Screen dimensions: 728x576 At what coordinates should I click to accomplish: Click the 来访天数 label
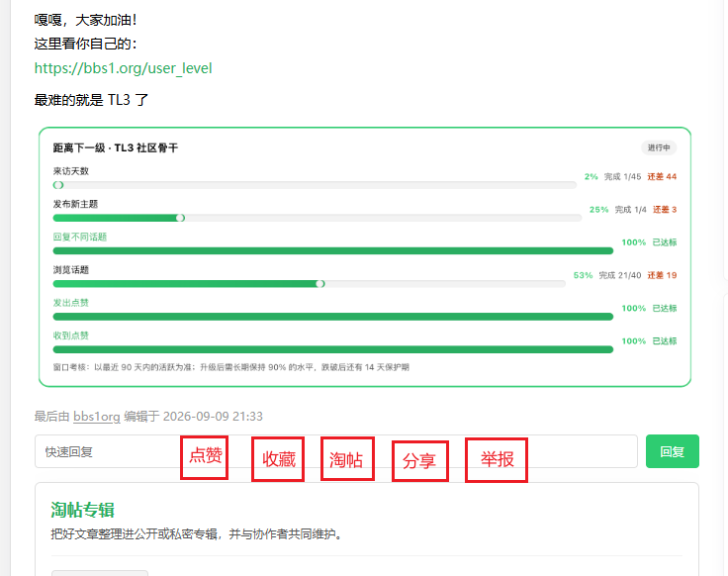point(70,171)
